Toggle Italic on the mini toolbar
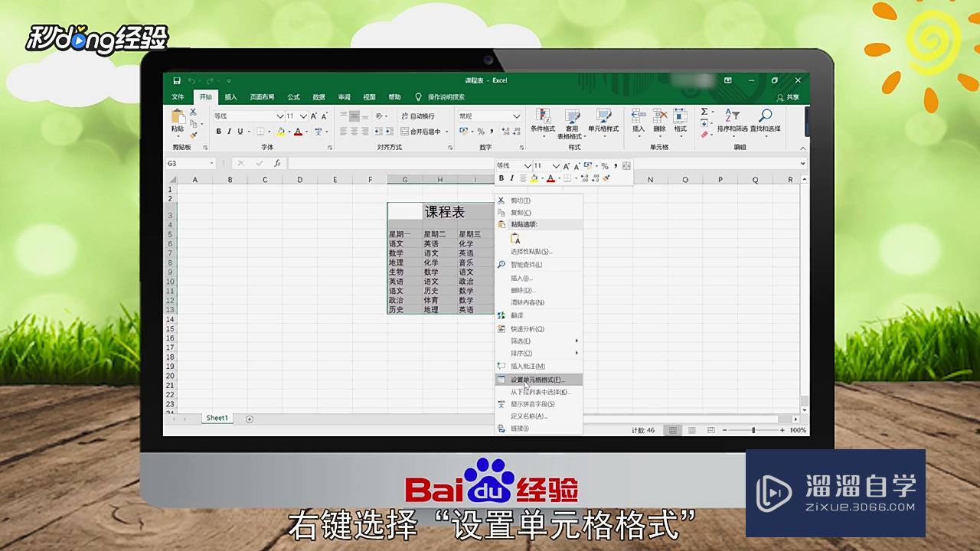The height and width of the screenshot is (551, 980). (511, 178)
